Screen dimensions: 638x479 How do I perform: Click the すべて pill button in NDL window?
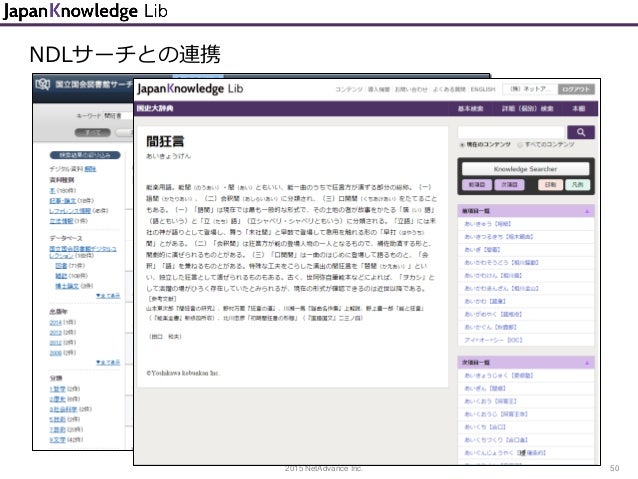click(x=93, y=133)
